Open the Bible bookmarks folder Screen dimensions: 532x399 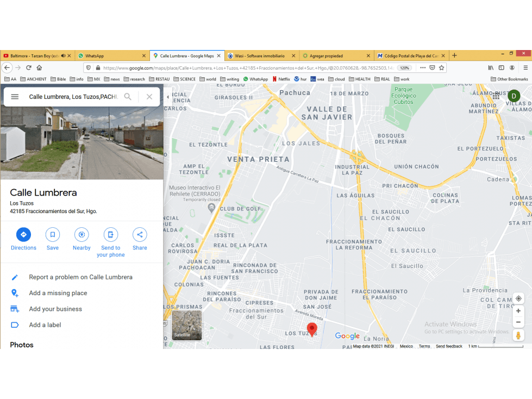(x=58, y=79)
